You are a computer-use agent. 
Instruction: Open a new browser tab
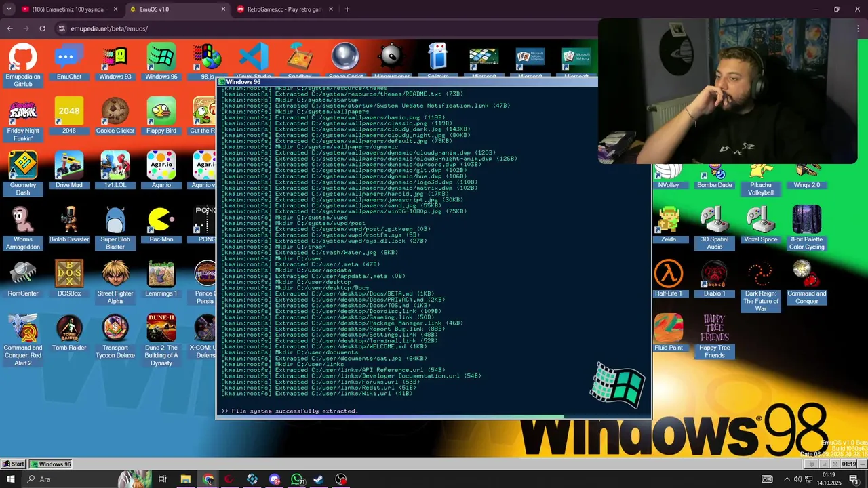click(347, 9)
